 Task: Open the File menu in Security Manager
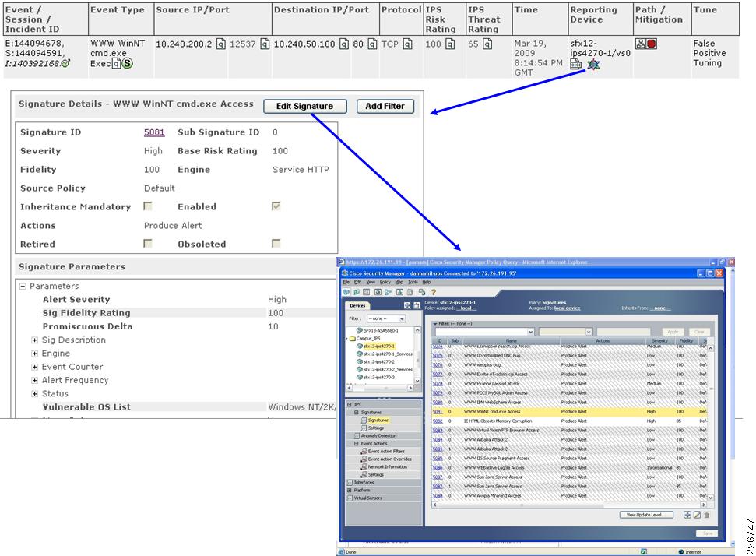point(346,282)
